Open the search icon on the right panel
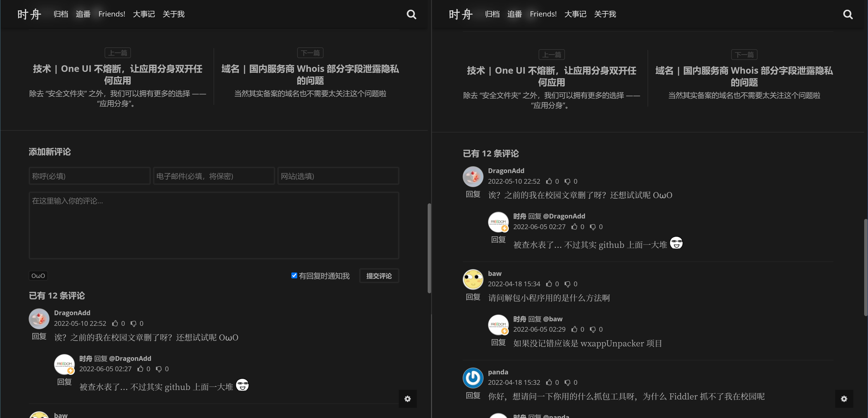868x418 pixels. [x=847, y=14]
